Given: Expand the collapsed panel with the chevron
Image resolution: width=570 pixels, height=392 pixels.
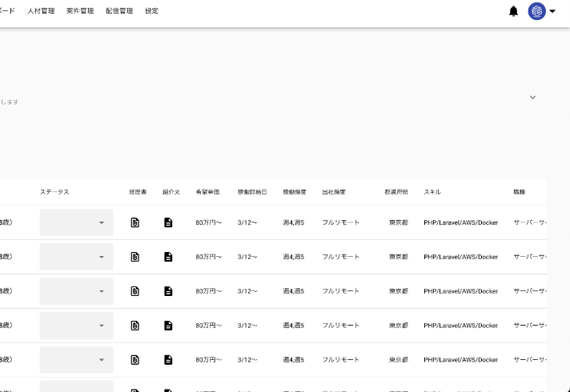Looking at the screenshot, I should point(532,98).
